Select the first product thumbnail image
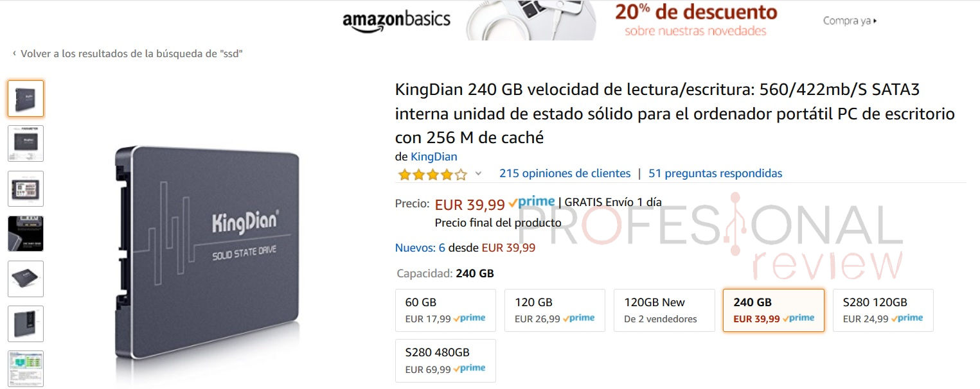The image size is (980, 389). coord(26,98)
